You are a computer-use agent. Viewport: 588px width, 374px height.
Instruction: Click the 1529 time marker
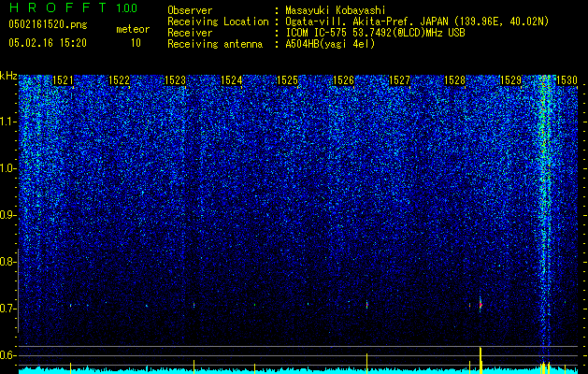(511, 80)
